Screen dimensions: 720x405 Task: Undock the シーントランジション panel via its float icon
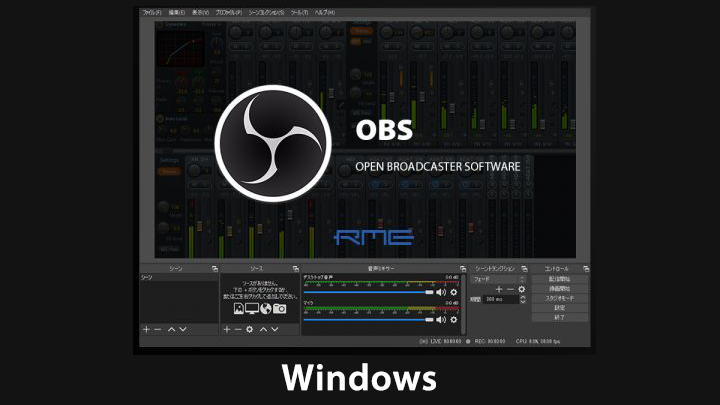524,269
